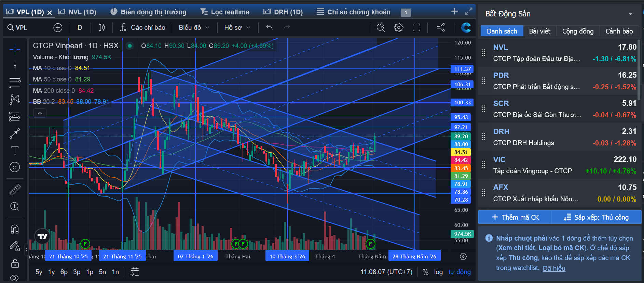This screenshot has width=644, height=283.
Task: Open the Cảnh báo tab
Action: [619, 31]
